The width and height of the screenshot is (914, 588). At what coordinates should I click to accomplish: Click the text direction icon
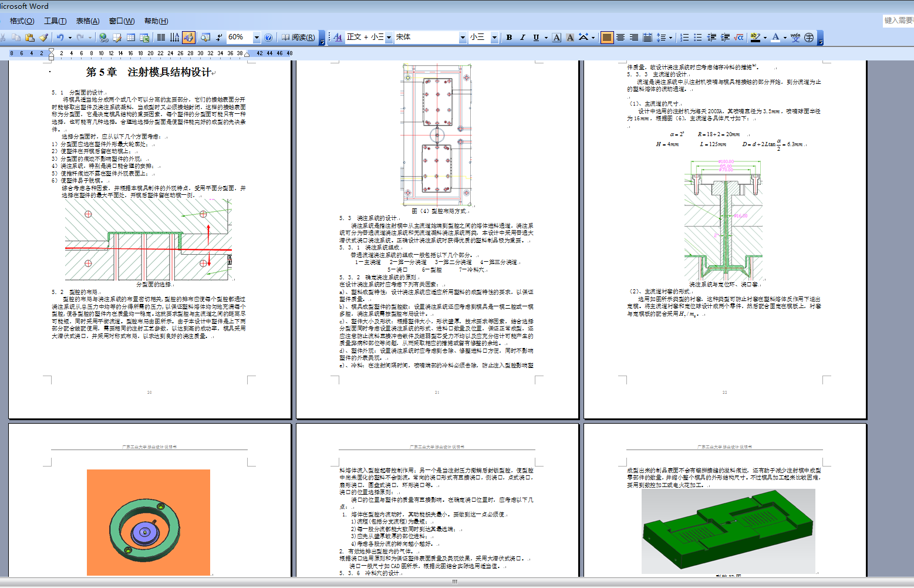click(175, 38)
